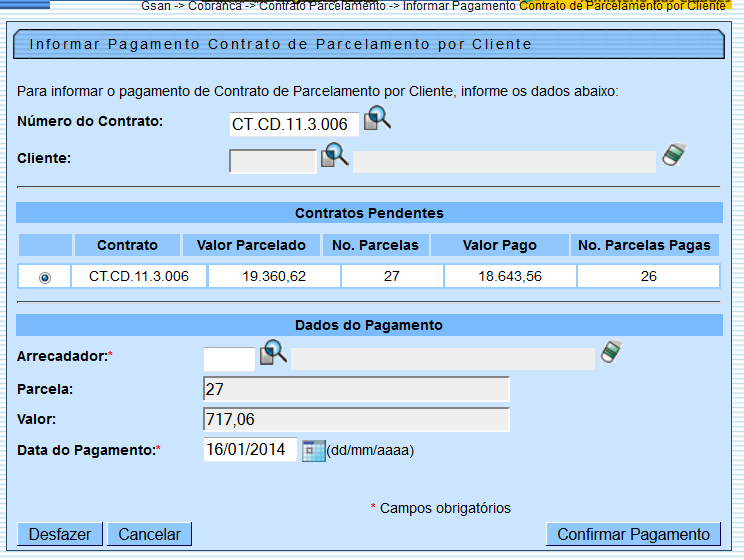This screenshot has width=744, height=560.
Task: Click the Valor field showing 717,06
Action: 356,420
